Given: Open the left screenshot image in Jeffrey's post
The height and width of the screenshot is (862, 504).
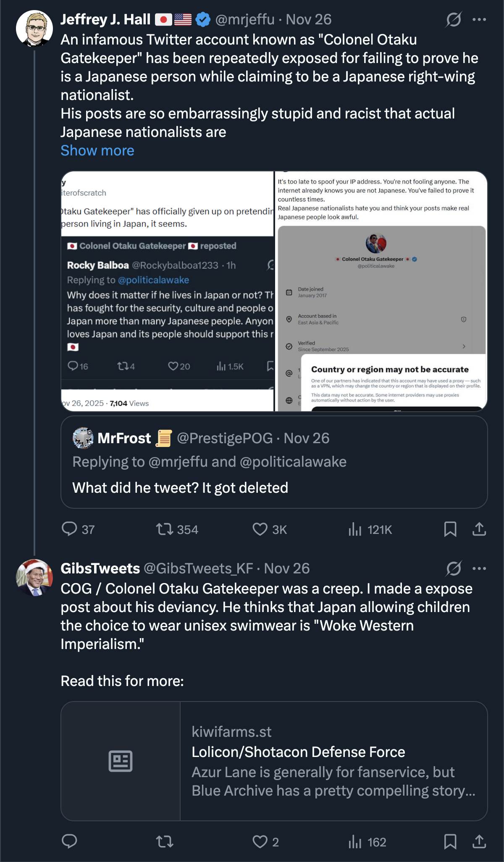Looking at the screenshot, I should pos(168,291).
